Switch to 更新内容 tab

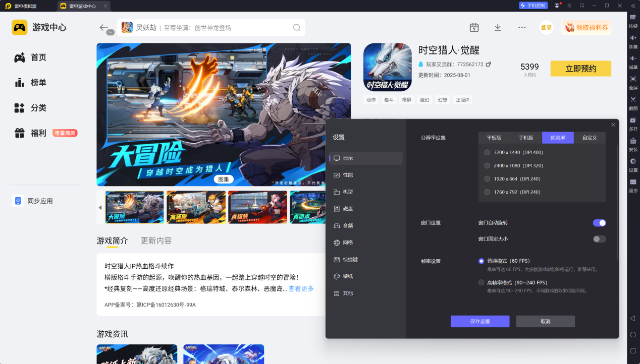tap(156, 240)
